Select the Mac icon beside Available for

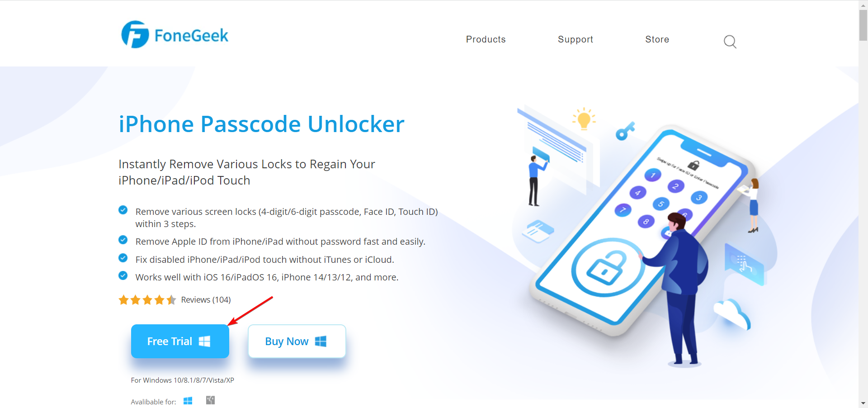point(210,400)
